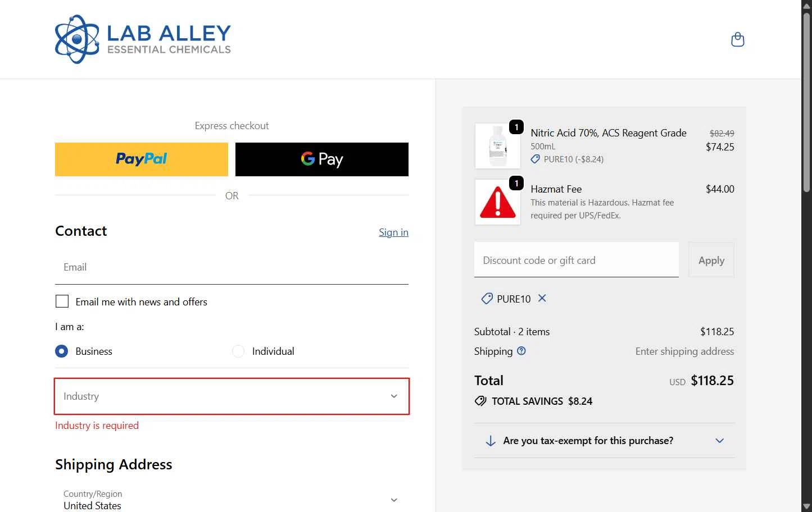This screenshot has width=812, height=512.
Task: Click the 'Industry is required' error text
Action: 97,426
